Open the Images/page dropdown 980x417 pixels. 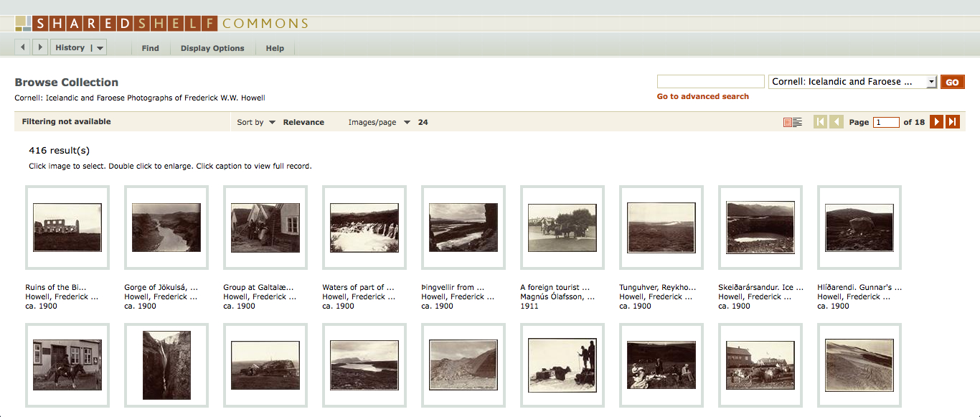379,123
